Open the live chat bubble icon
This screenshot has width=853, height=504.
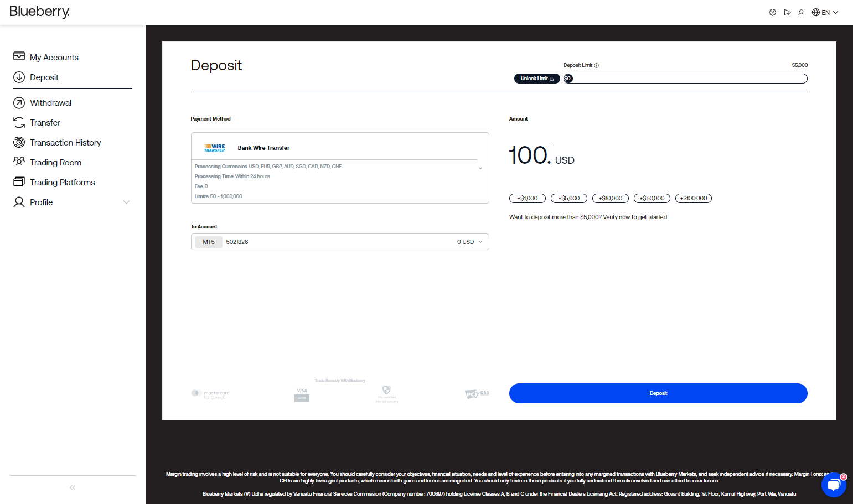834,485
